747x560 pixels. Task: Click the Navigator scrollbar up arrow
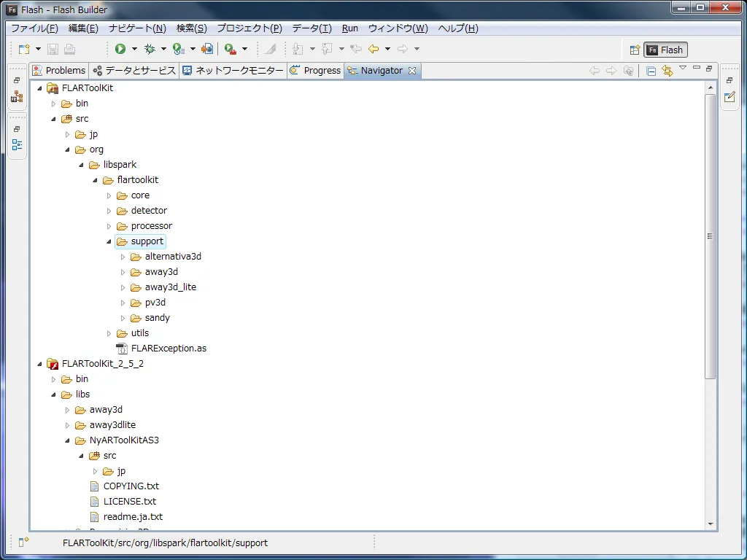[x=711, y=87]
